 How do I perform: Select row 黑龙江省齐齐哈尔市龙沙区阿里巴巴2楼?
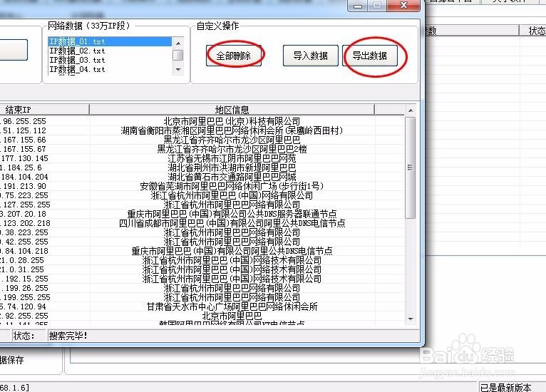tap(202, 149)
